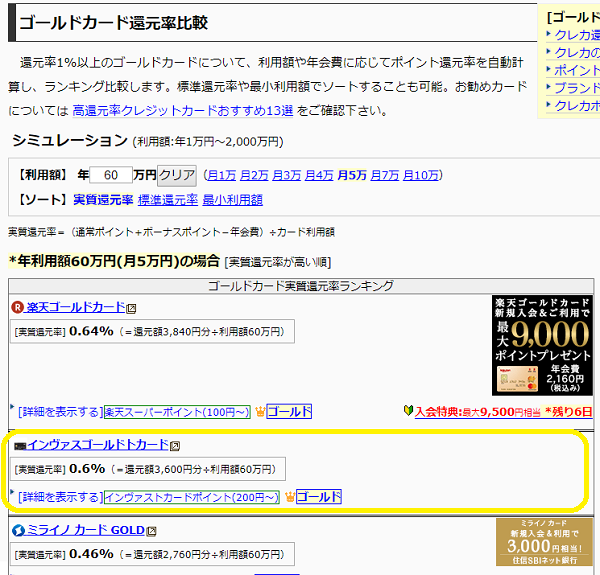Image resolution: width=600 pixels, height=575 pixels.
Task: Click ゴールド tag in 楽天ゴールドカード row
Action: pos(289,411)
